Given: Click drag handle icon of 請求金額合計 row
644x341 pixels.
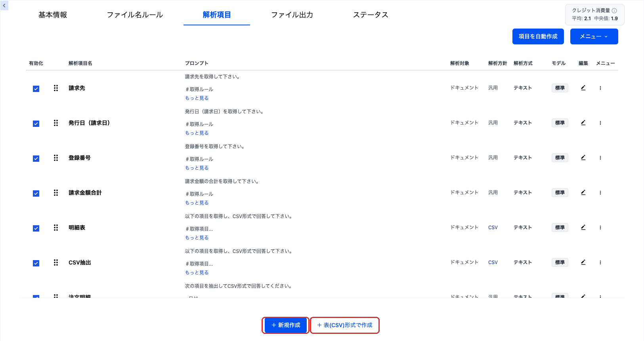Looking at the screenshot, I should [56, 193].
